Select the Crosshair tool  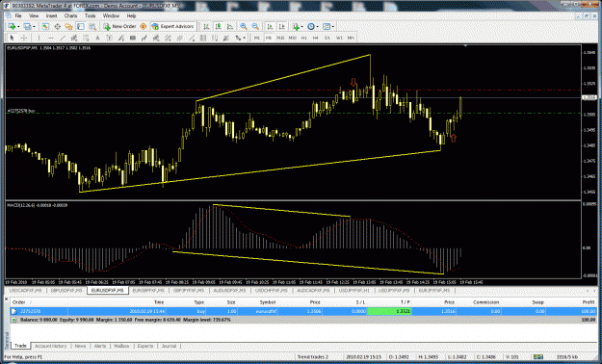(x=24, y=38)
